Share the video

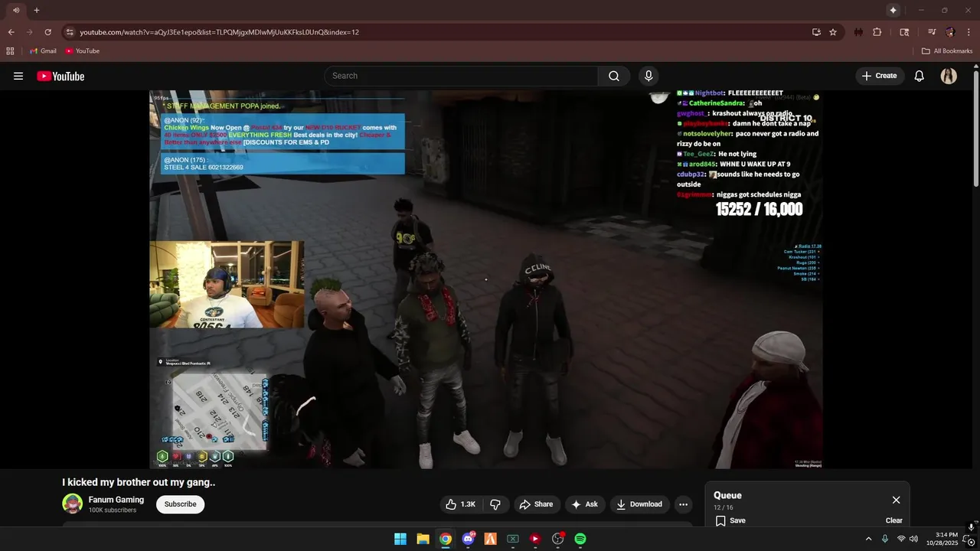tap(536, 504)
